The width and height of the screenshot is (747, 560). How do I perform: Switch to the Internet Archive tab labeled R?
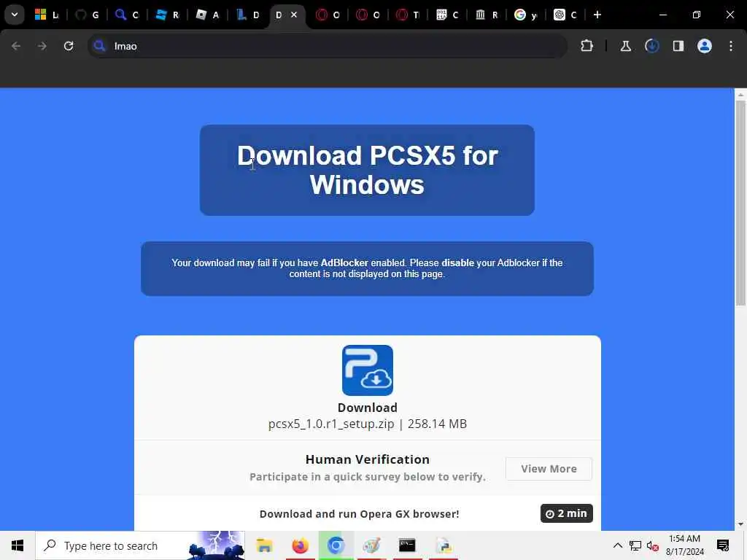[x=487, y=15]
